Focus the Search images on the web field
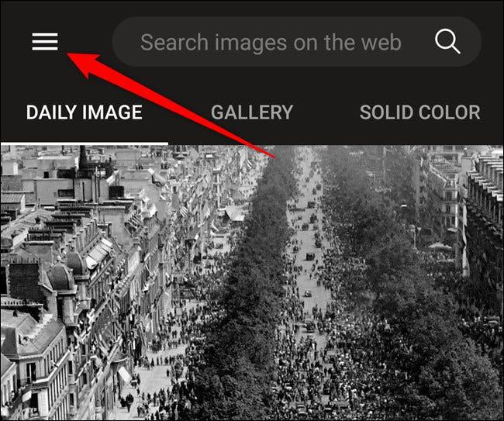Screen dimensions: 504x421 (297, 42)
